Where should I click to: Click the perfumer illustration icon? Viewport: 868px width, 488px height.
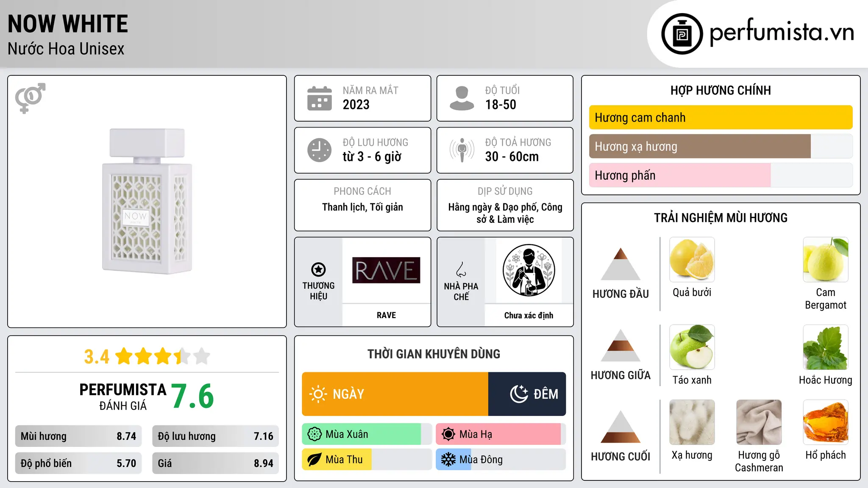[529, 270]
